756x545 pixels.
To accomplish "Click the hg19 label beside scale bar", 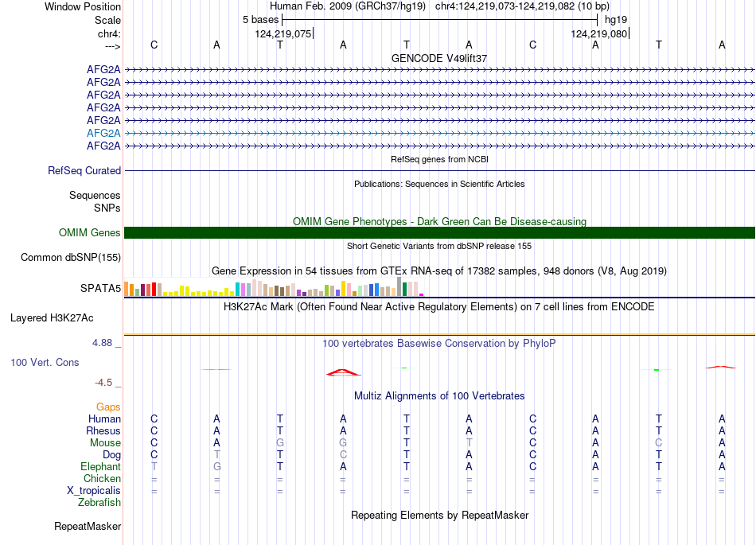I will (616, 20).
